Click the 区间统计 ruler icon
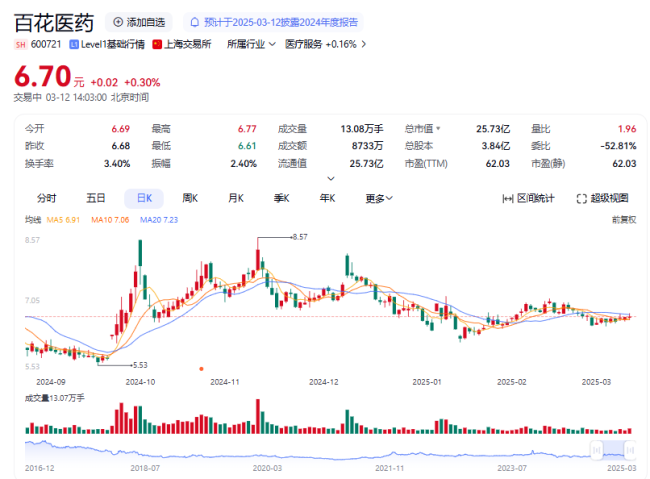Viewport: 650px width, 479px height. (x=508, y=199)
